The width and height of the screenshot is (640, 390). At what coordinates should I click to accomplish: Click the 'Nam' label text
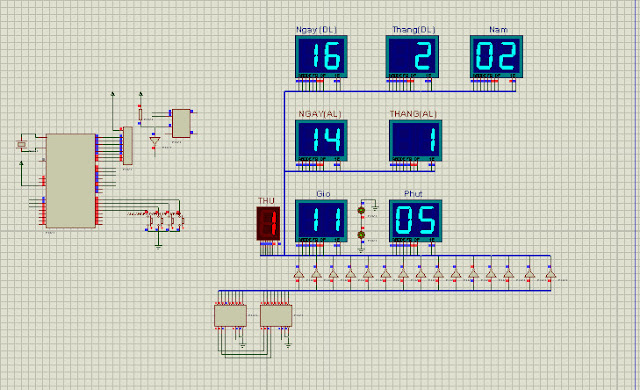498,29
